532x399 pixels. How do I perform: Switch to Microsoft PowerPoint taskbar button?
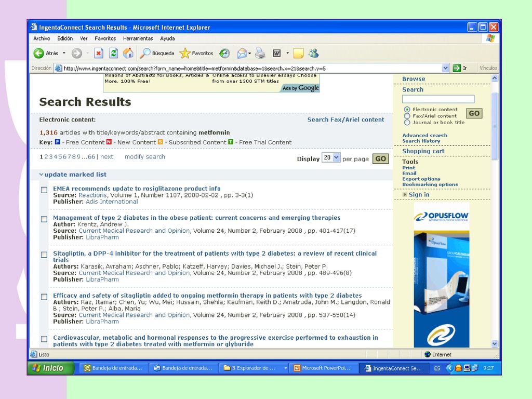[x=325, y=368]
